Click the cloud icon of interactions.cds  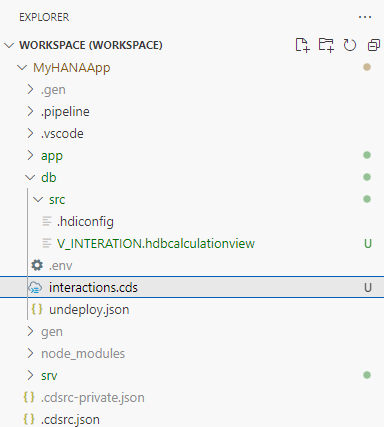point(35,287)
